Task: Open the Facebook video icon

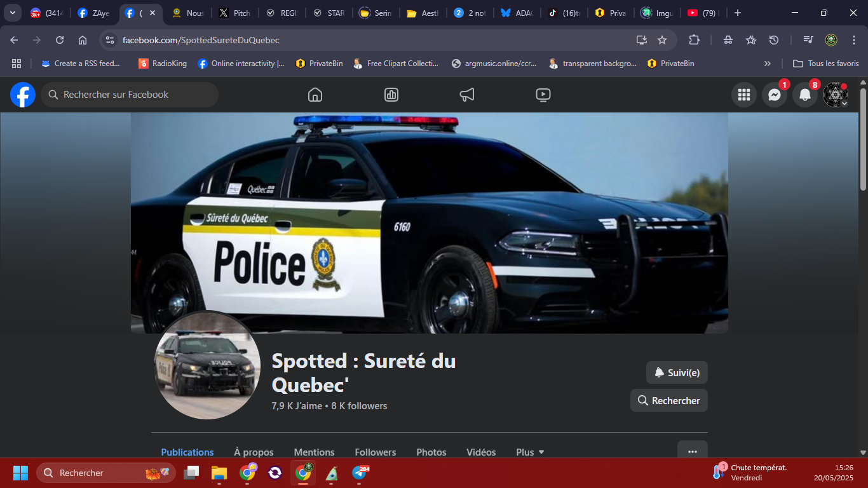Action: point(543,95)
